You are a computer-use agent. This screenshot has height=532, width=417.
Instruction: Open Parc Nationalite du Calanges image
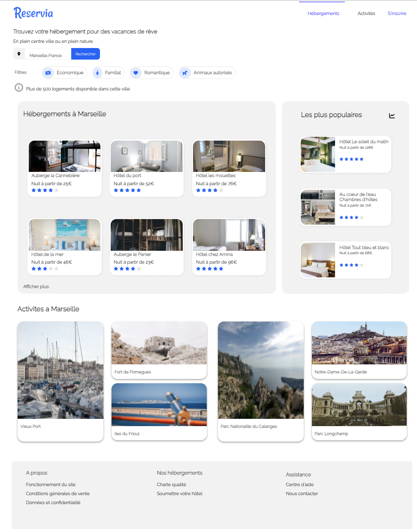pos(261,370)
